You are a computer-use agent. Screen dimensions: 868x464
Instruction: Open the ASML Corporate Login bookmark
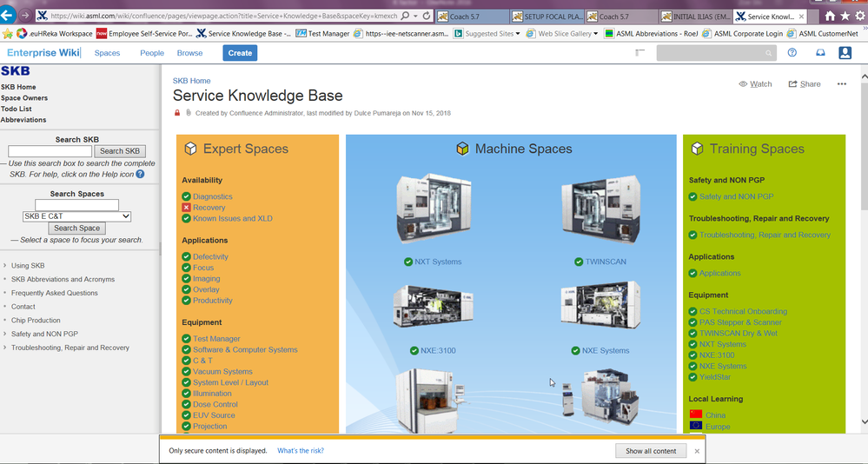click(742, 34)
